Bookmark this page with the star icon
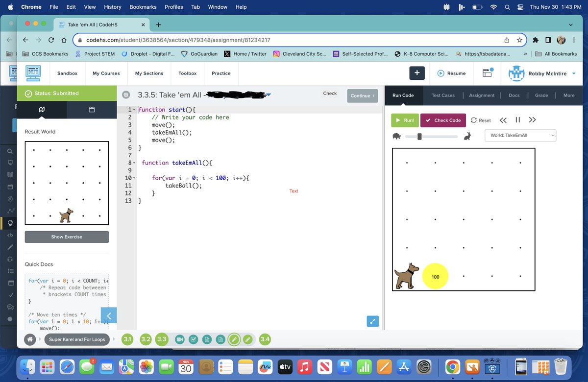 click(519, 40)
